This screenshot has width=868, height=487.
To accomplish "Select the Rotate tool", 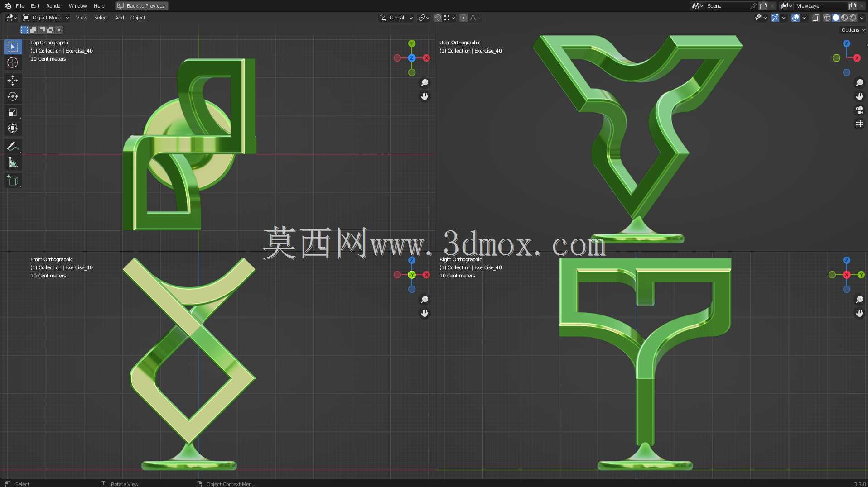I will (x=13, y=96).
